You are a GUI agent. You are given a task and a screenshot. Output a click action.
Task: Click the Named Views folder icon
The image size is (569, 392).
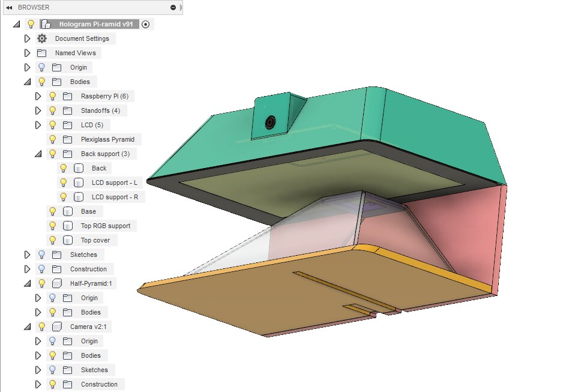pos(42,53)
